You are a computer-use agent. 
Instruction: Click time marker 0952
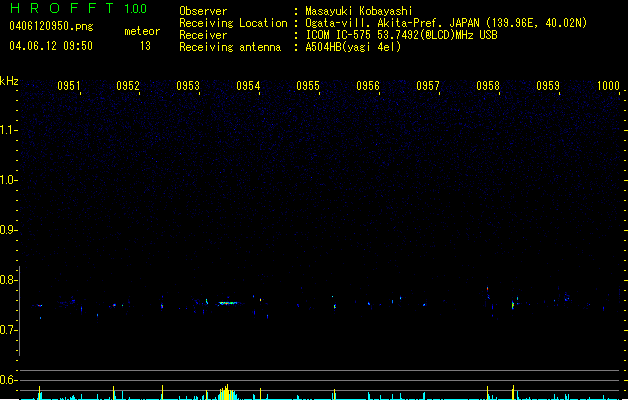coord(128,86)
